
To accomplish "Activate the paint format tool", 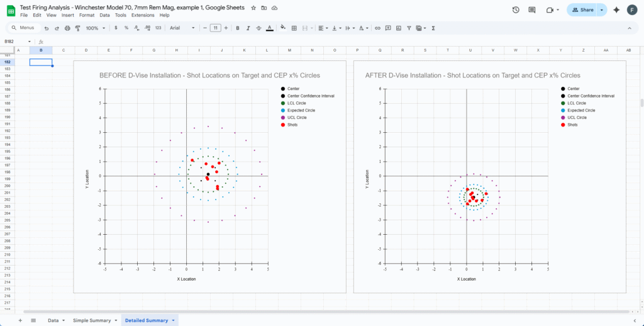I will tap(77, 28).
